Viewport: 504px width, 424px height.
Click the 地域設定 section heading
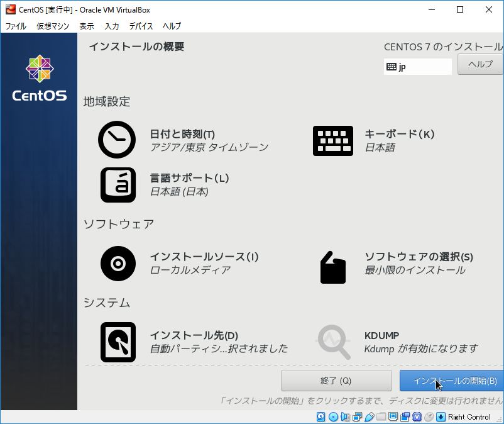[107, 101]
